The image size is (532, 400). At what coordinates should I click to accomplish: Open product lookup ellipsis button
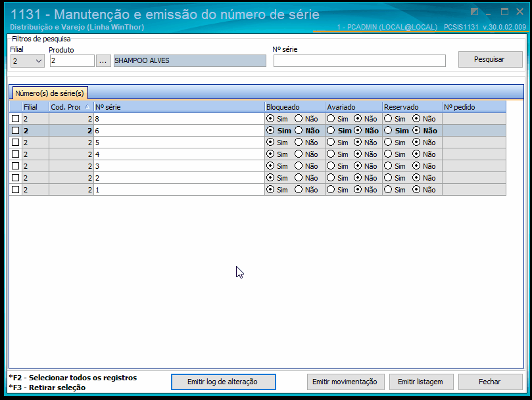click(x=103, y=61)
